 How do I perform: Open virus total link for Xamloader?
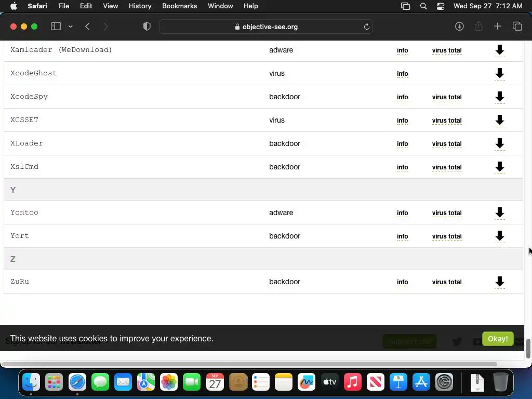tap(447, 50)
